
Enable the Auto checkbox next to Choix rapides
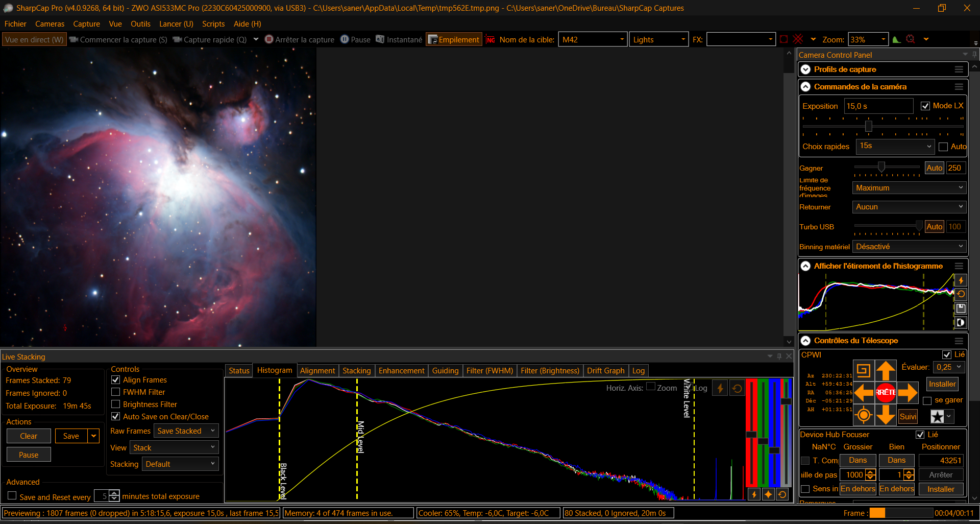[x=943, y=147]
